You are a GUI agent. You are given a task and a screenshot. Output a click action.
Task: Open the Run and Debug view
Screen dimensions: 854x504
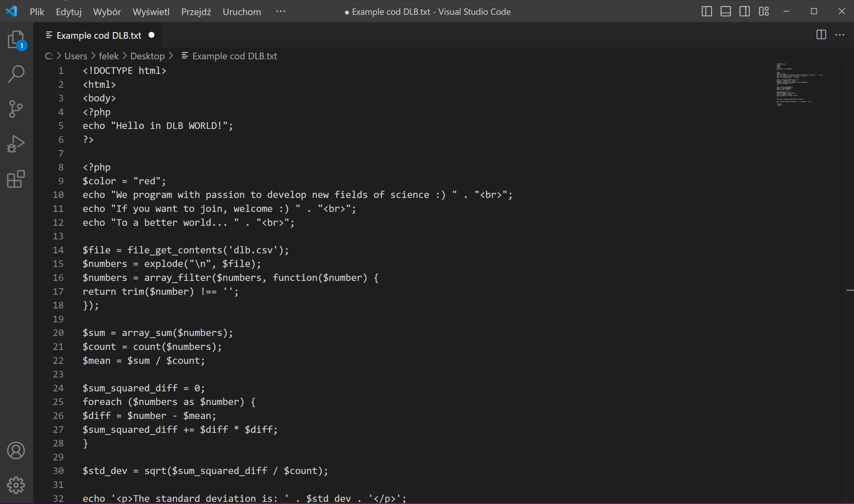pyautogui.click(x=16, y=144)
